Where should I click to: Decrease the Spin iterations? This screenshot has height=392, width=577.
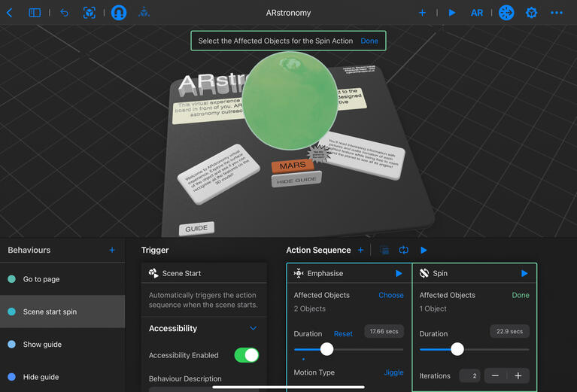[x=495, y=375]
